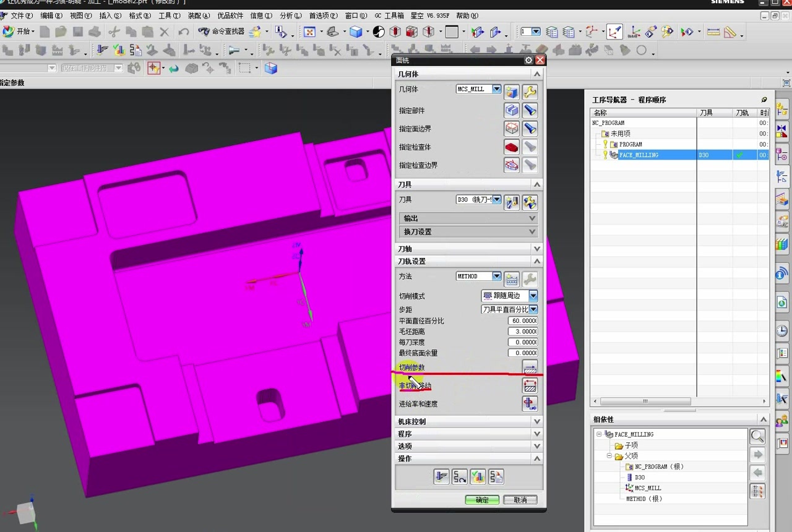Collapse the Geometry (几何体) section
The image size is (792, 532).
(x=536, y=74)
